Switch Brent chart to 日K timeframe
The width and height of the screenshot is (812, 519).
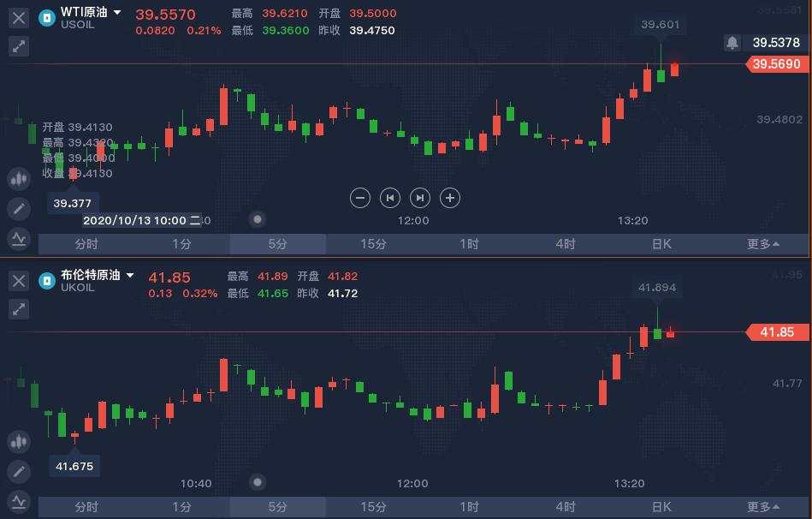click(x=661, y=507)
